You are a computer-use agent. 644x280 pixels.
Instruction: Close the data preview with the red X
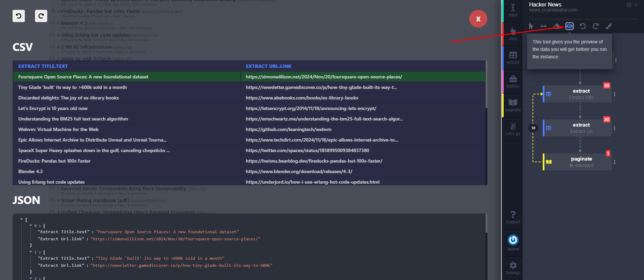(478, 19)
